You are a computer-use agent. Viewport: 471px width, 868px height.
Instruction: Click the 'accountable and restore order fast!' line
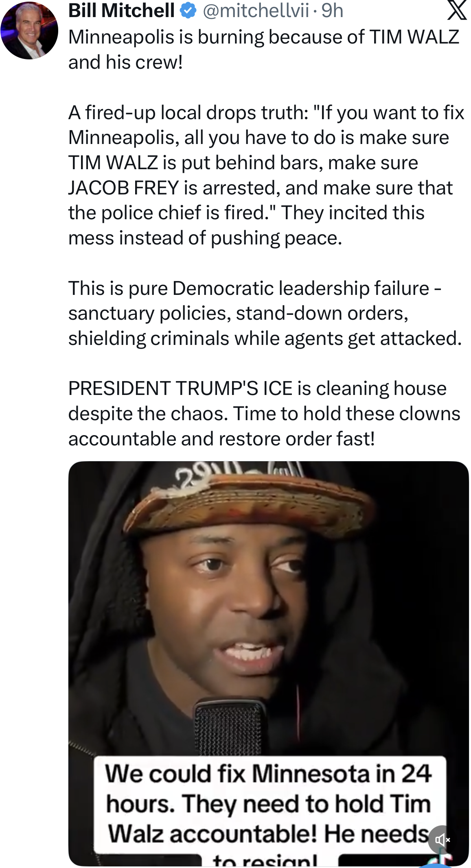pos(221,439)
